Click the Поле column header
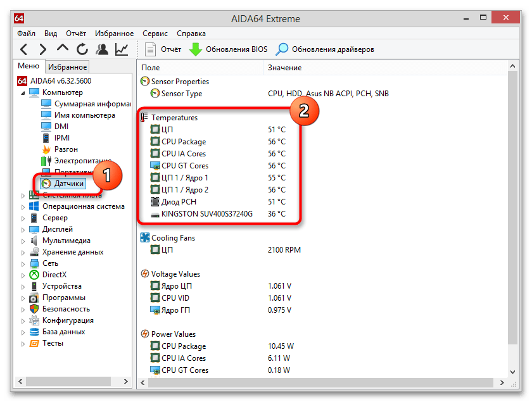This screenshot has height=402, width=532. (200, 68)
